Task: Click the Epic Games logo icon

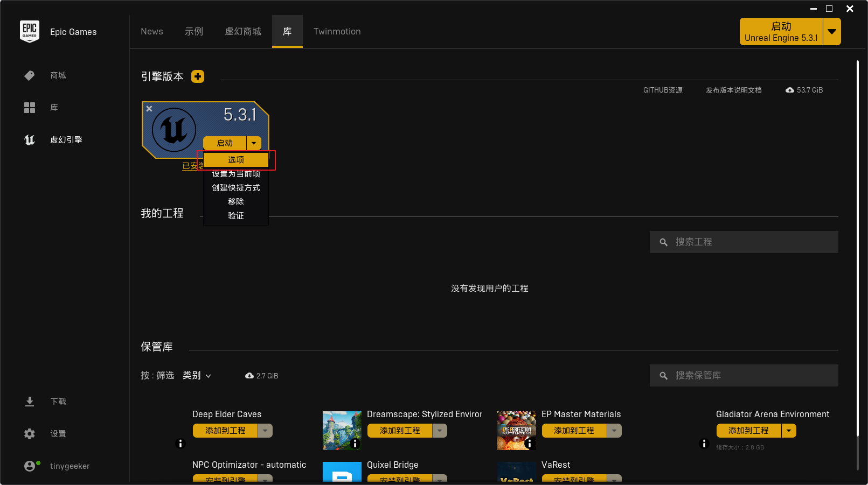Action: point(30,32)
